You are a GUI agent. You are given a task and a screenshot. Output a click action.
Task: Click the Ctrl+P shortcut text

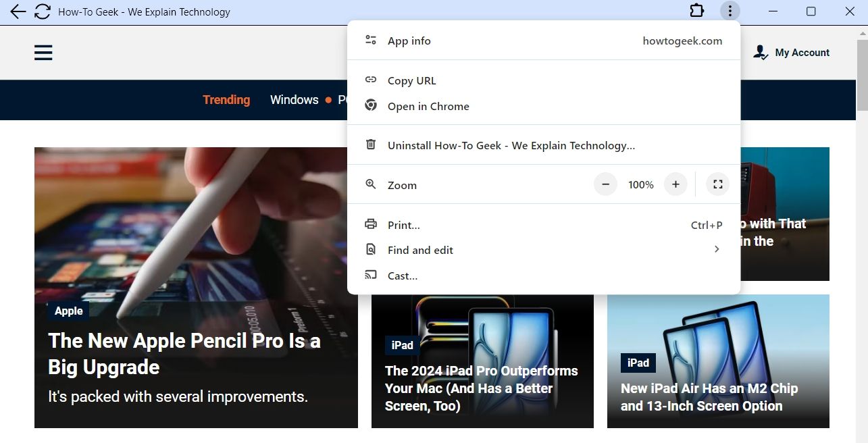tap(707, 225)
